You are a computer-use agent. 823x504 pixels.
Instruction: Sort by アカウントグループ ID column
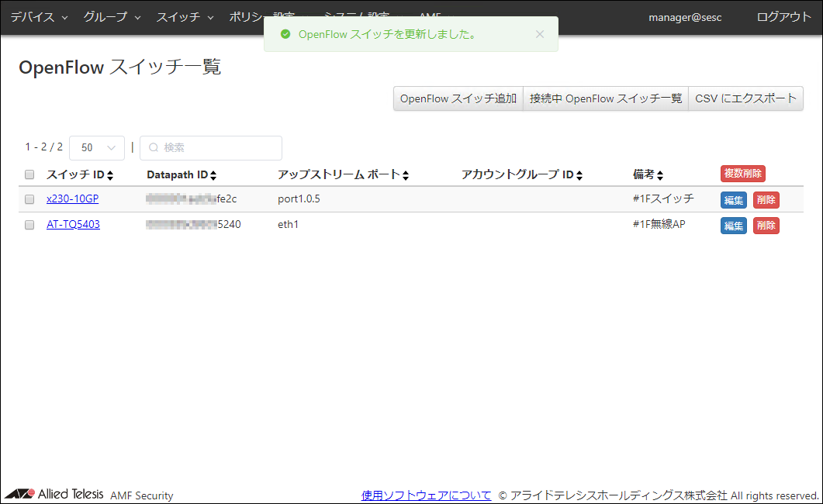click(x=522, y=174)
